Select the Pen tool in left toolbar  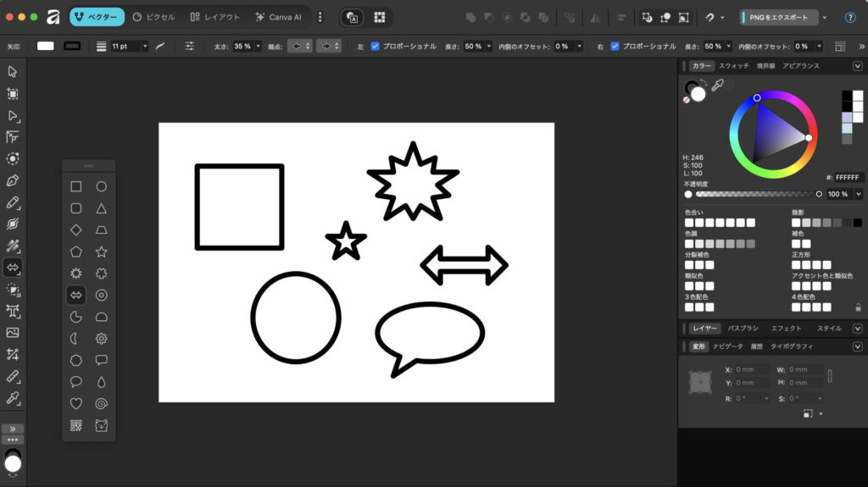[13, 180]
